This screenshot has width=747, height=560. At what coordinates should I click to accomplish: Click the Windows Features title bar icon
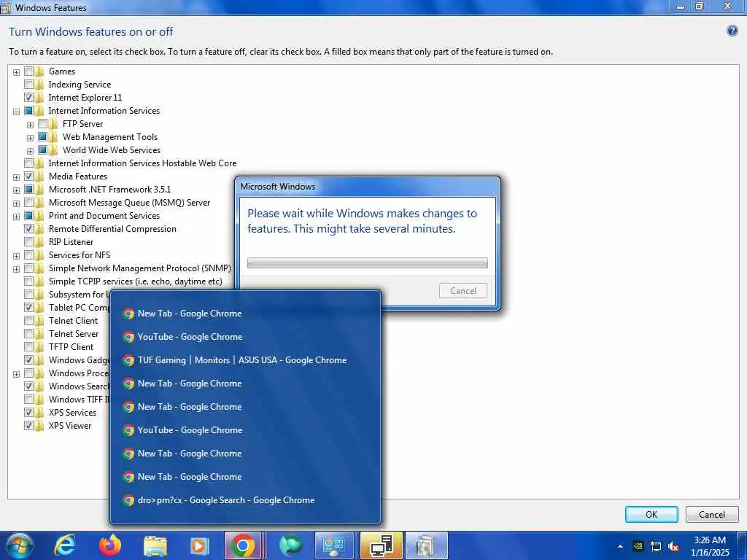click(x=6, y=7)
